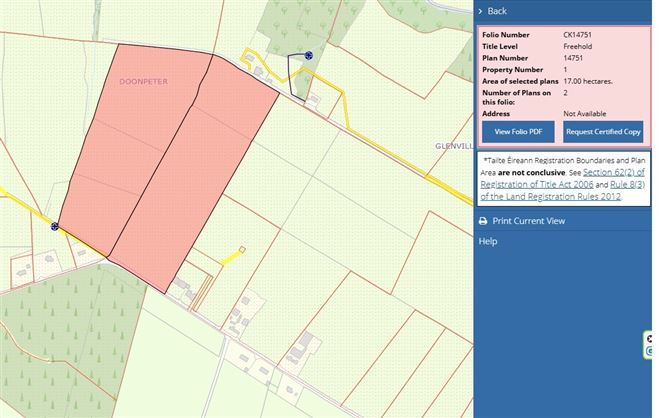Open the Help menu item
This screenshot has height=418, width=668.
coord(488,241)
